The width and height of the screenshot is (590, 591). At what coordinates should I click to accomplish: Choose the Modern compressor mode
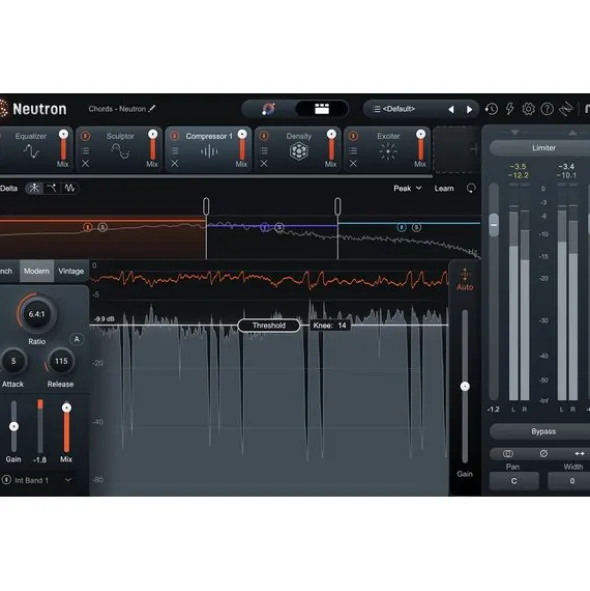37,271
